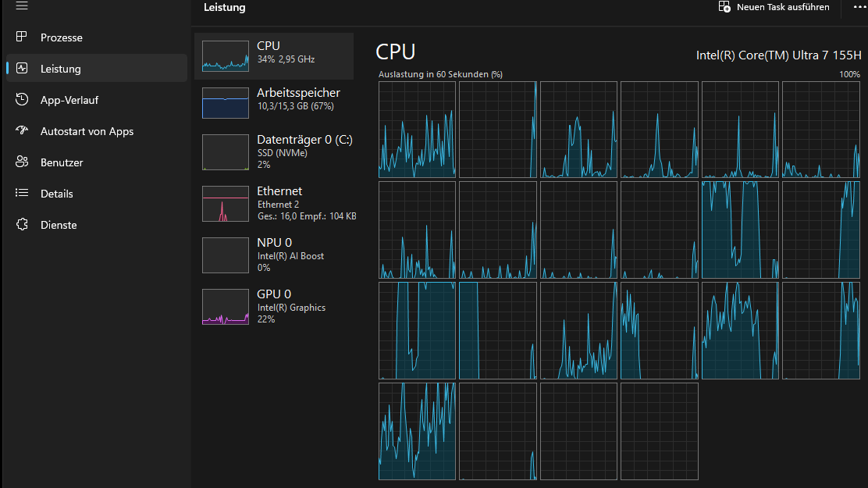Open Autostart von Apps
Screen dimensions: 868x488
pyautogui.click(x=97, y=131)
